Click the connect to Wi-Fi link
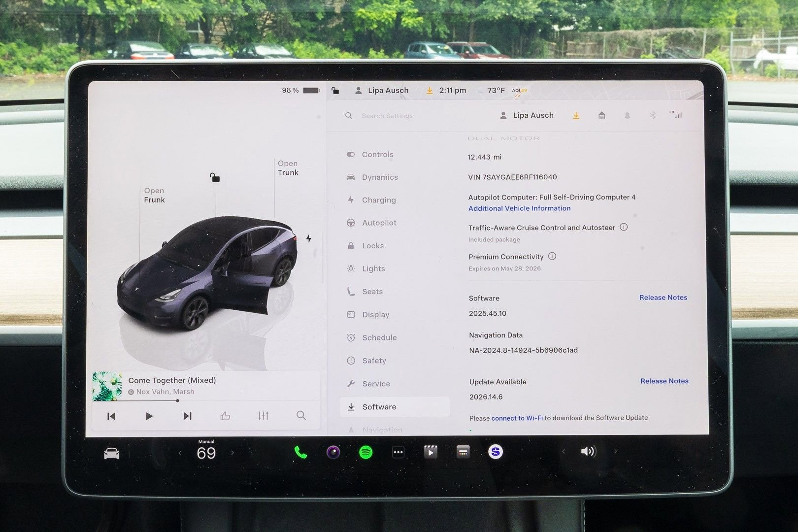This screenshot has width=798, height=532. (x=517, y=418)
